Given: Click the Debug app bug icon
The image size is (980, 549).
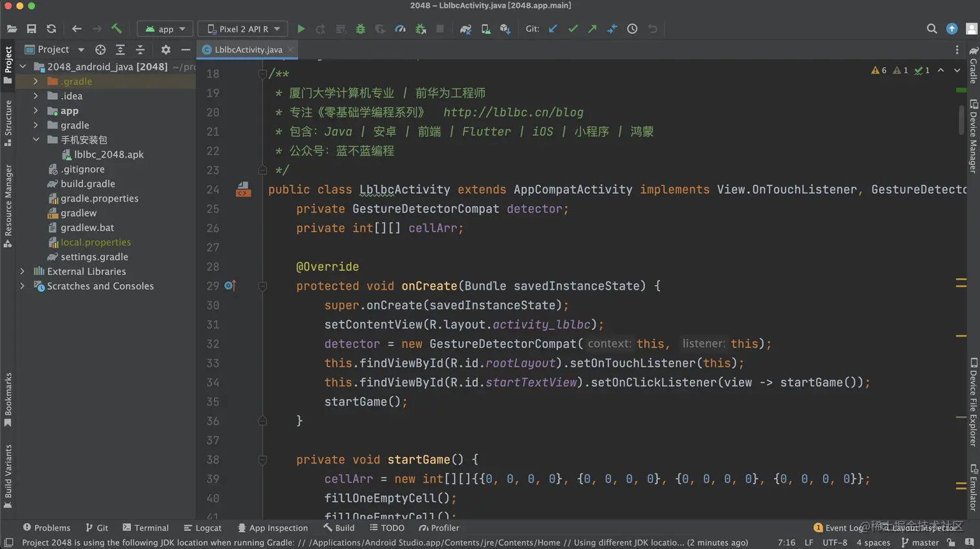Looking at the screenshot, I should point(360,29).
